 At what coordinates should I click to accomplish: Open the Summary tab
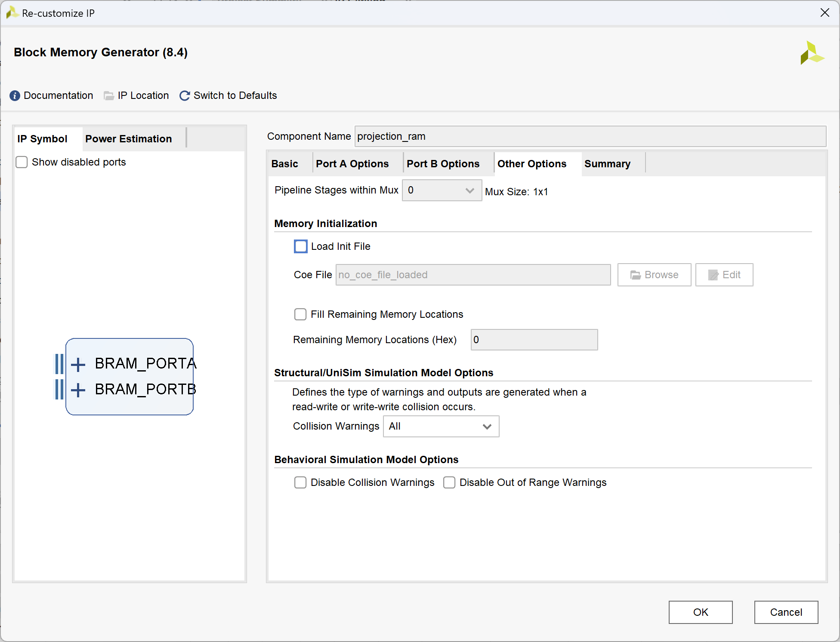(607, 164)
